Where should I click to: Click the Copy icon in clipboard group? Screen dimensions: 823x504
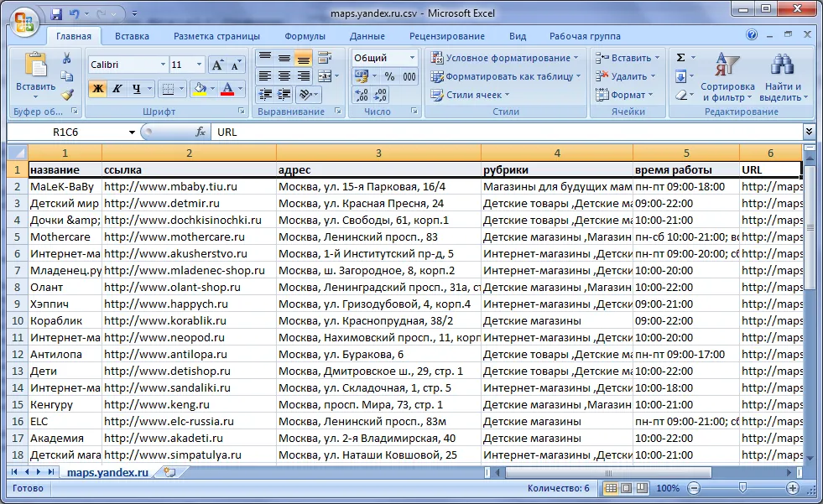point(66,76)
